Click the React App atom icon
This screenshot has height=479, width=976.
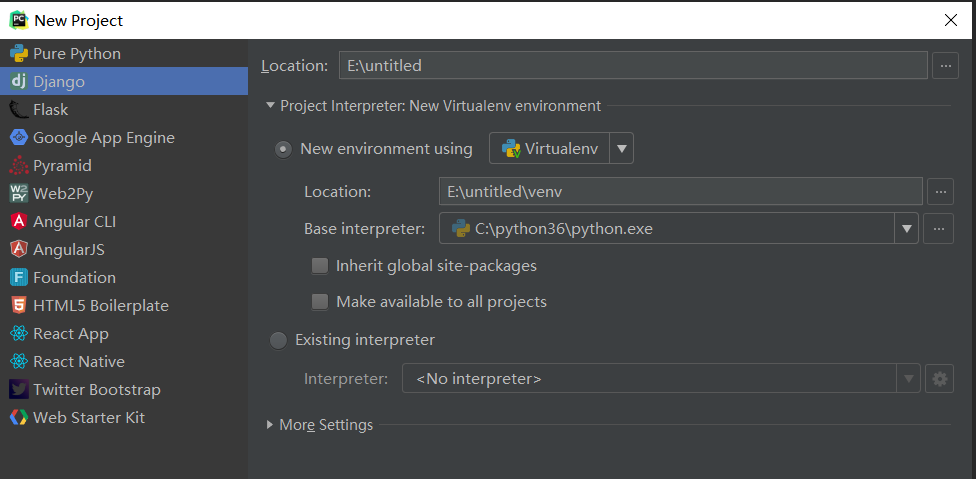[x=19, y=333]
